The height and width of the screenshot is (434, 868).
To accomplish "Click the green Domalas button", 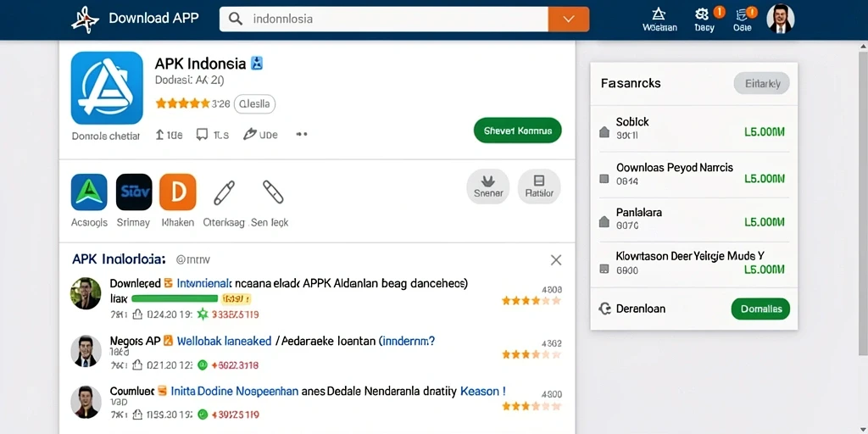I will pos(760,309).
